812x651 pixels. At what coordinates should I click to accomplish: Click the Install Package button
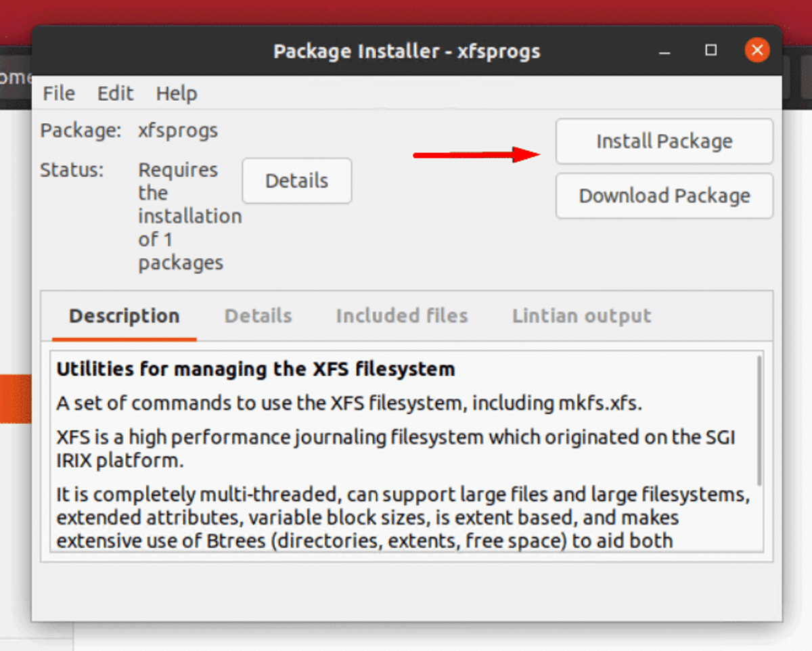(x=664, y=141)
